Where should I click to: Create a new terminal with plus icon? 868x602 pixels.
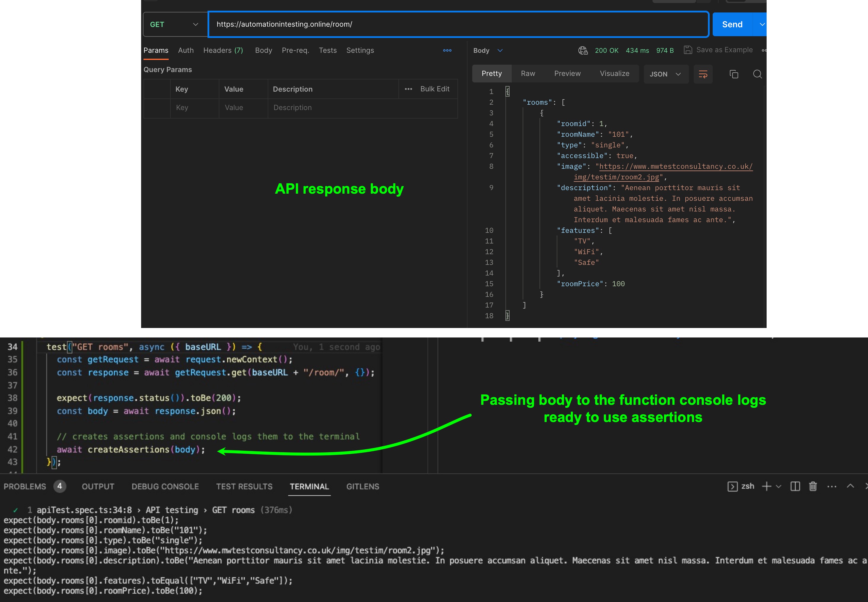[x=766, y=486]
